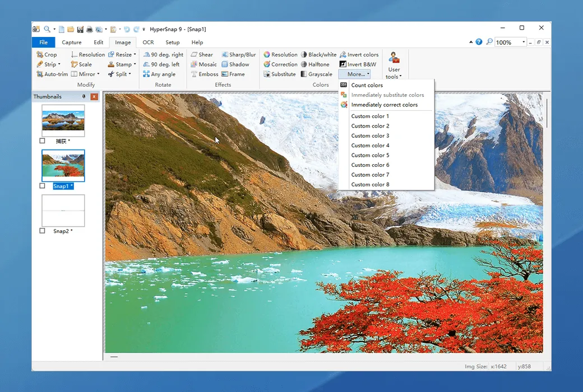Image resolution: width=583 pixels, height=392 pixels.
Task: Apply the Emboss effect
Action: pos(205,73)
